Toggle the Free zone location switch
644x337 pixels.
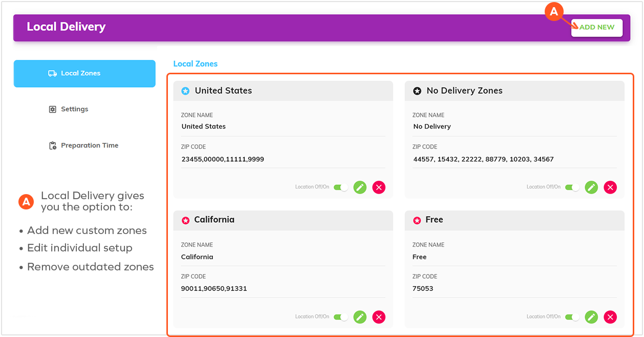coord(572,317)
